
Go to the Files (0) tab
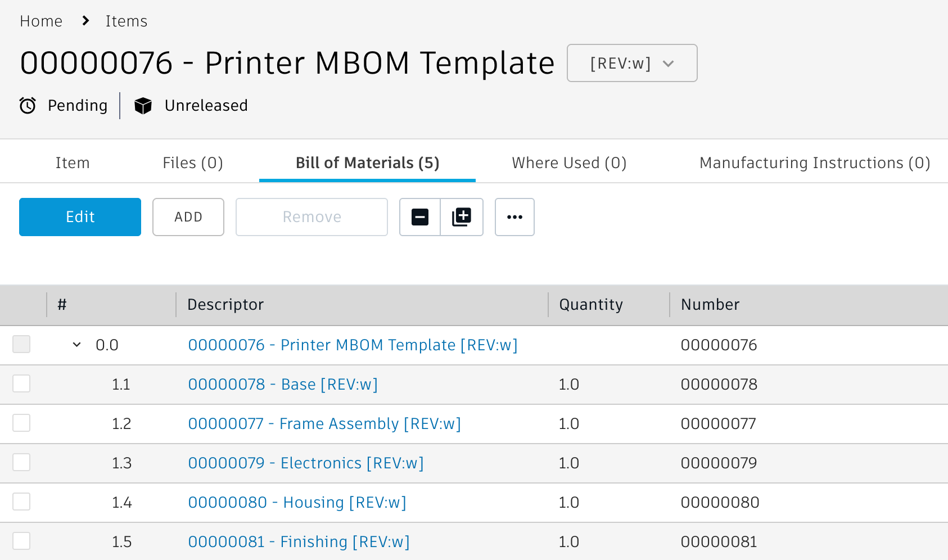coord(193,162)
